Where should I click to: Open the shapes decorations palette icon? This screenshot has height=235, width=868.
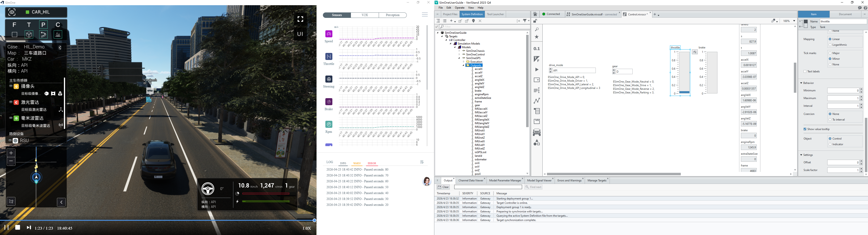(537, 143)
